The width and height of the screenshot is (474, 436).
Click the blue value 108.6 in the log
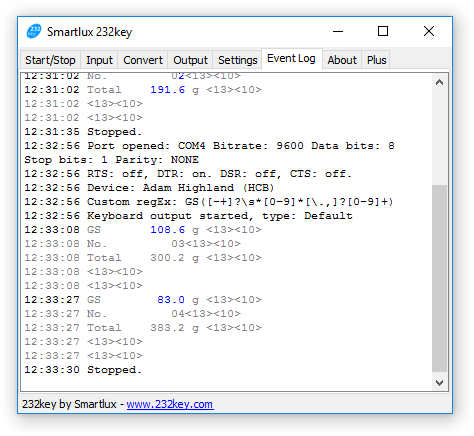167,230
